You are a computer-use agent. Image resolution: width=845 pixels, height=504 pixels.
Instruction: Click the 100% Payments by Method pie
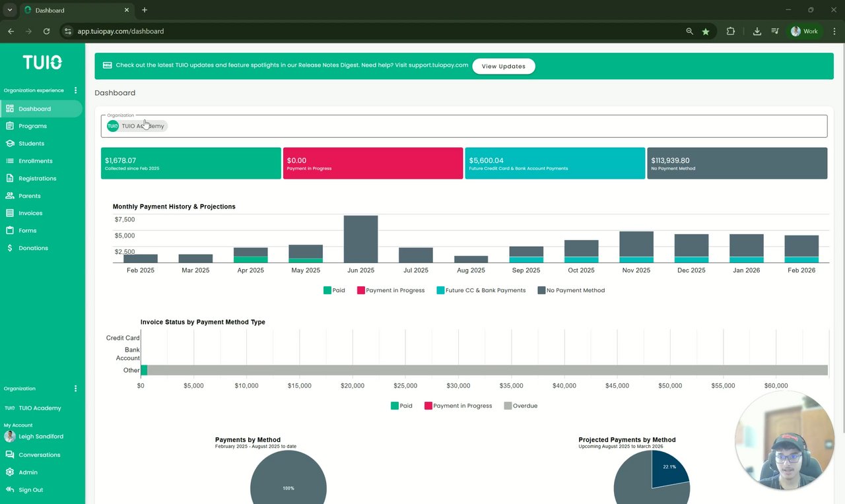coord(288,478)
